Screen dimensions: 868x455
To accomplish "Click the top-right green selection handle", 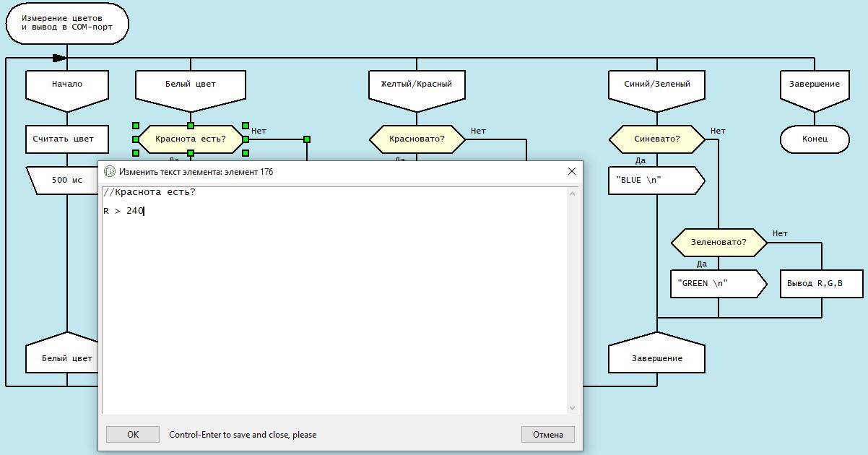I will pos(246,126).
